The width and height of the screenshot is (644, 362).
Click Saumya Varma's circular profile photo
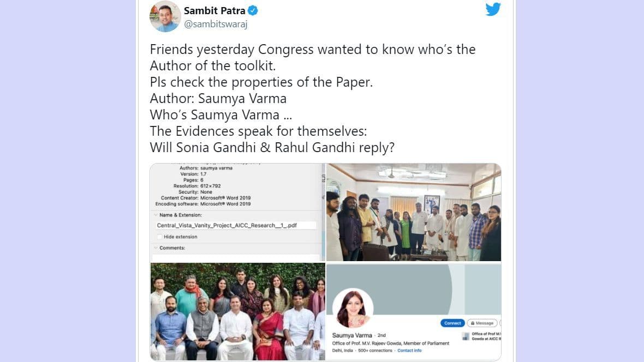[353, 308]
